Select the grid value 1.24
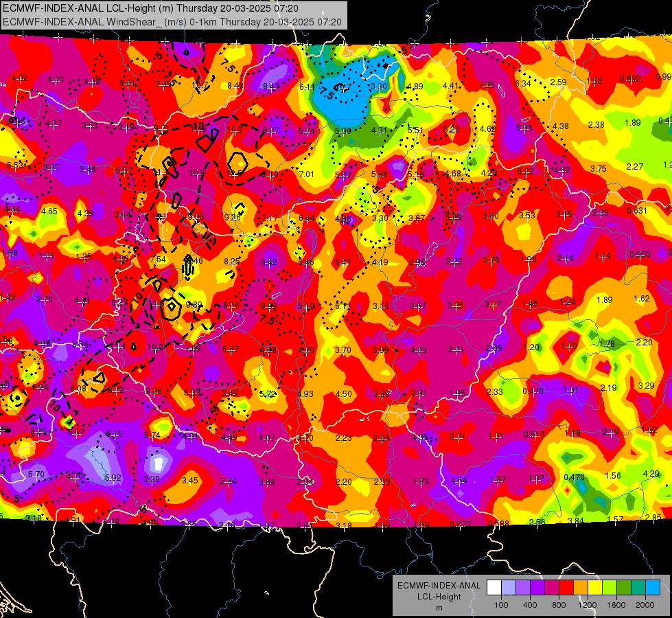672x618 pixels. 568,302
